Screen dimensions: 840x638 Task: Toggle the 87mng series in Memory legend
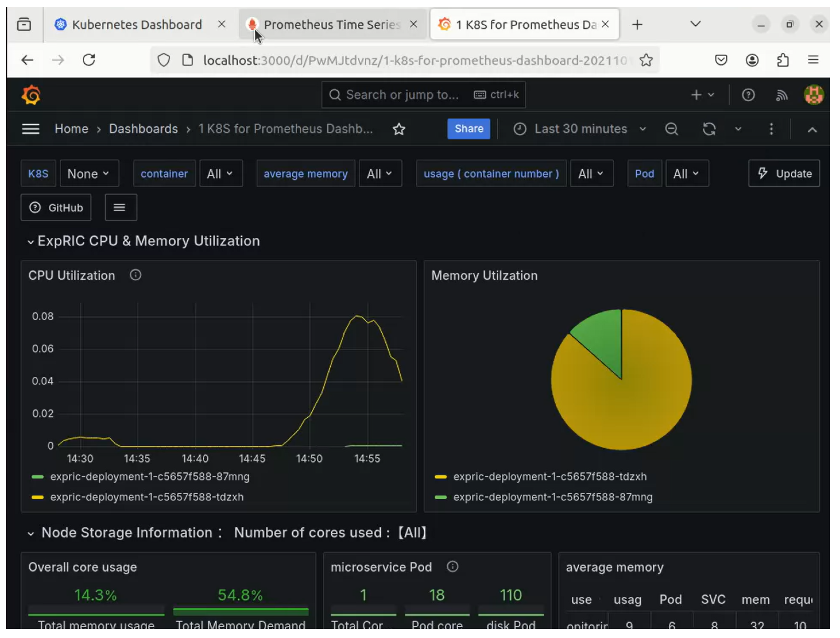[553, 497]
